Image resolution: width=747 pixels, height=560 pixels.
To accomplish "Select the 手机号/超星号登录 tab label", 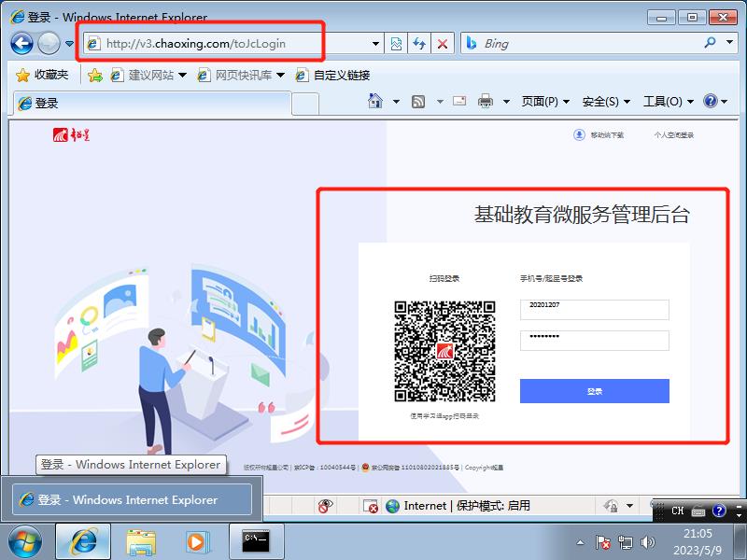I will pyautogui.click(x=551, y=278).
